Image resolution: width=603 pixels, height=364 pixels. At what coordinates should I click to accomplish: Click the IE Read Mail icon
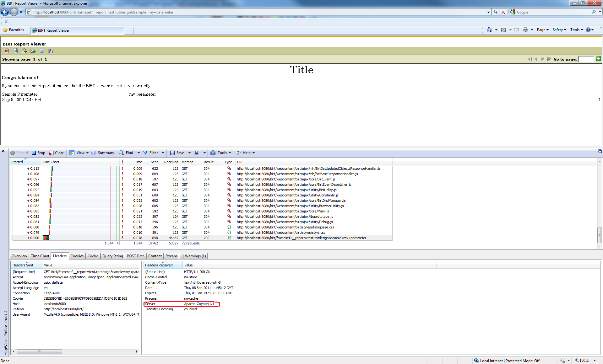[x=517, y=30]
